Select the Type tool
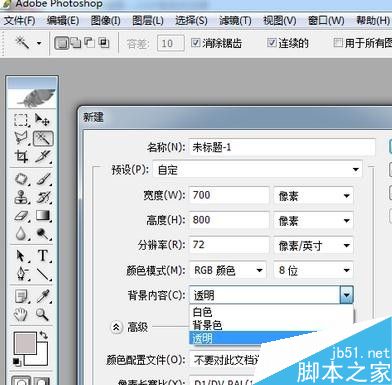The height and width of the screenshot is (385, 392). (43, 256)
